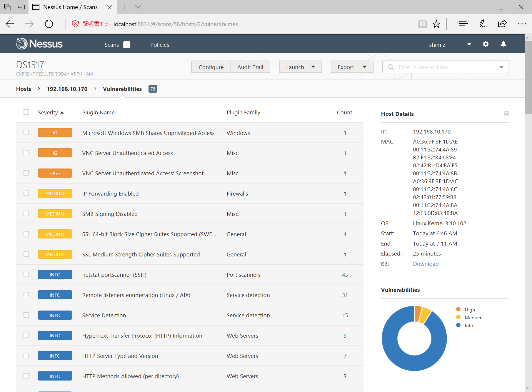Check IP Forwarding Enabled row checkbox
Image resolution: width=532 pixels, height=392 pixels.
tap(26, 193)
